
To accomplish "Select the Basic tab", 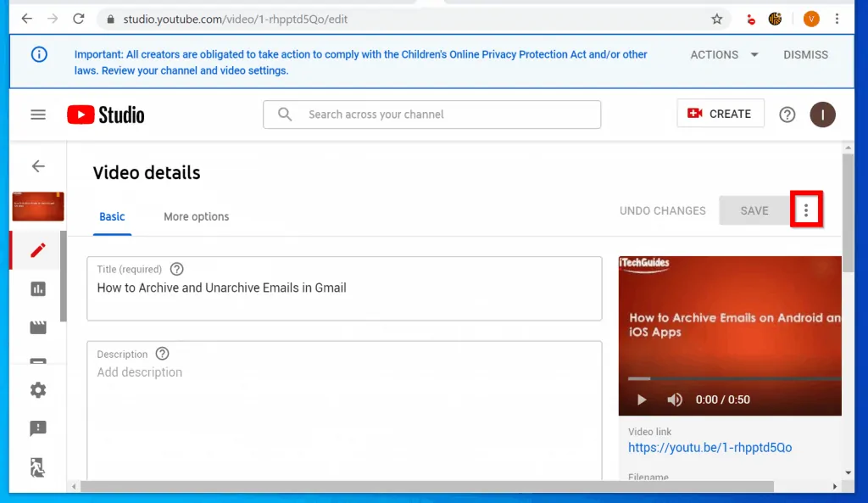I will [112, 216].
